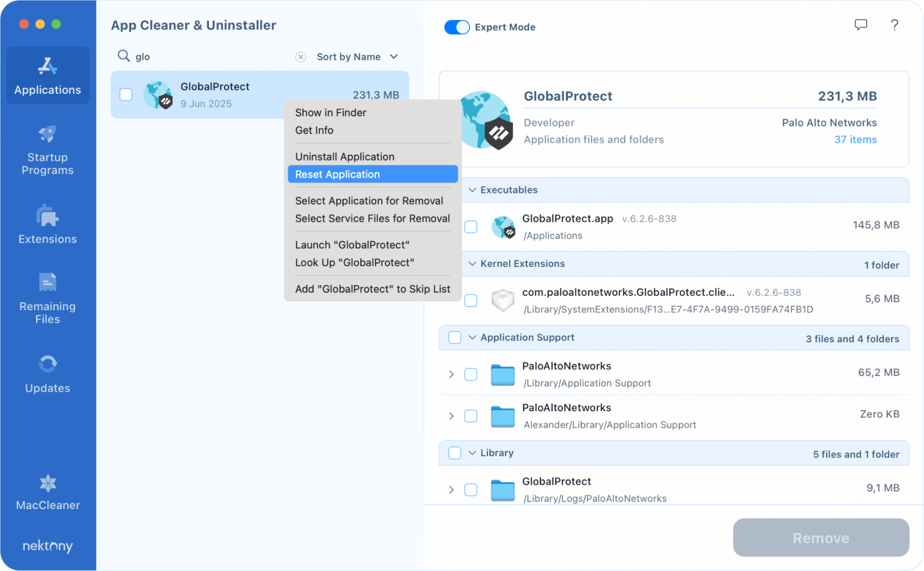Clear the search field with the x button
Viewport: 924px width, 571px height.
[x=301, y=56]
